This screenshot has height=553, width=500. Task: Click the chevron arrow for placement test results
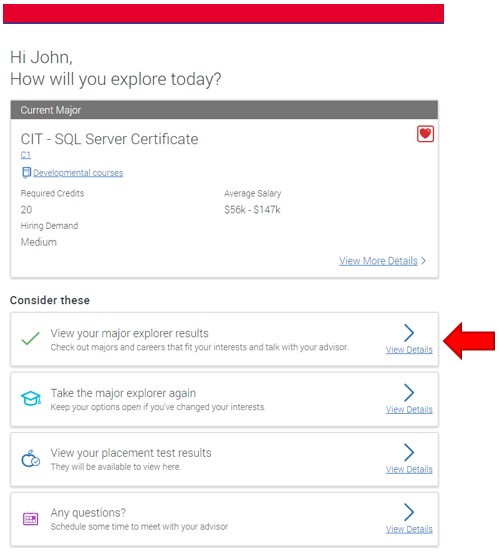pos(409,452)
